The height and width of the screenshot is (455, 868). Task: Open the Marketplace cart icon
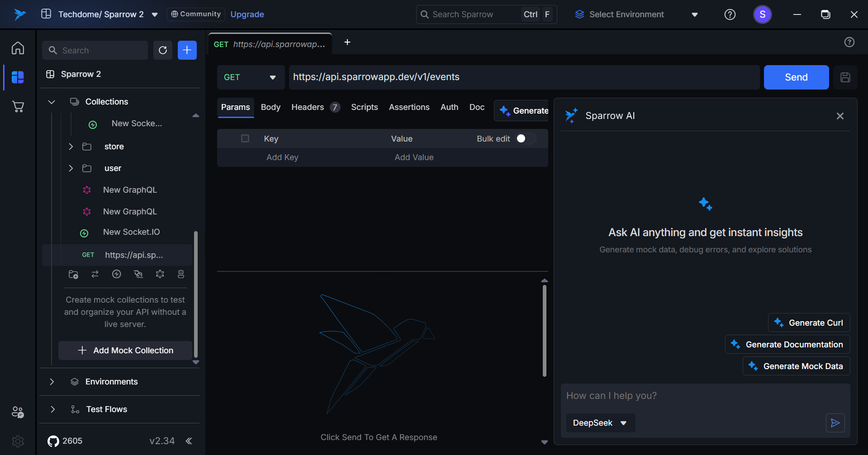[x=18, y=107]
